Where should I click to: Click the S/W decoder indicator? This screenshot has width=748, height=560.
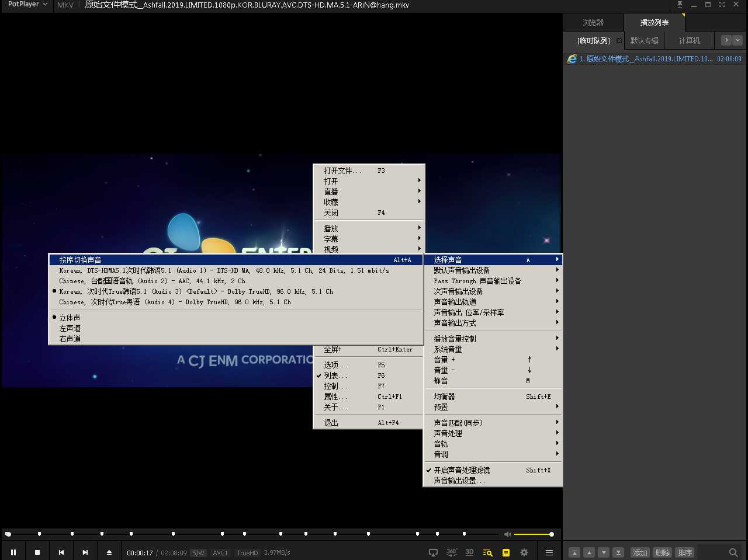[x=199, y=552]
